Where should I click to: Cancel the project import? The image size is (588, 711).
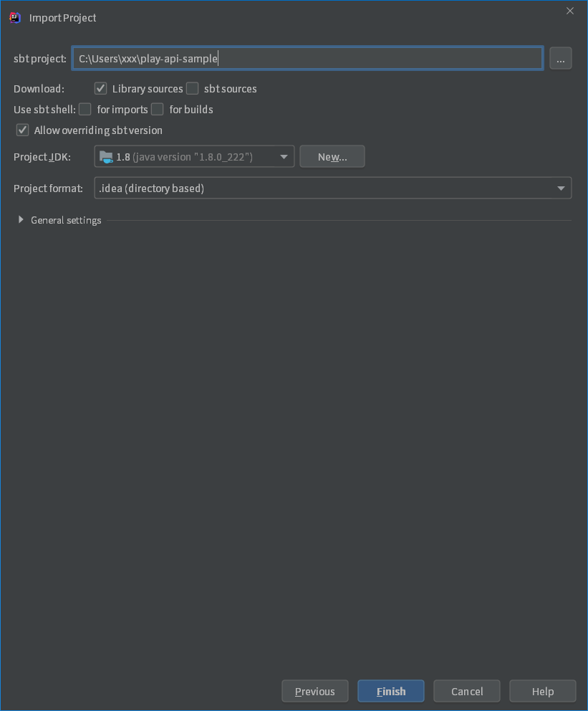coord(466,691)
